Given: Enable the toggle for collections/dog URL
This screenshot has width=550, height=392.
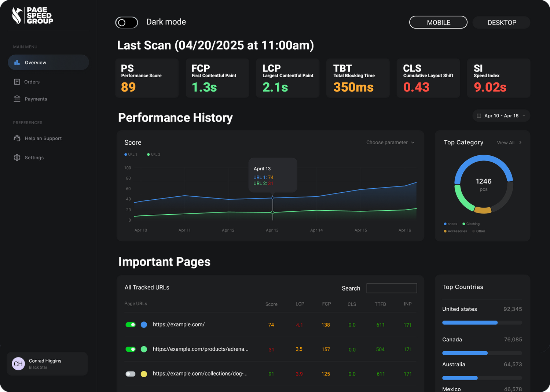Looking at the screenshot, I should point(131,374).
